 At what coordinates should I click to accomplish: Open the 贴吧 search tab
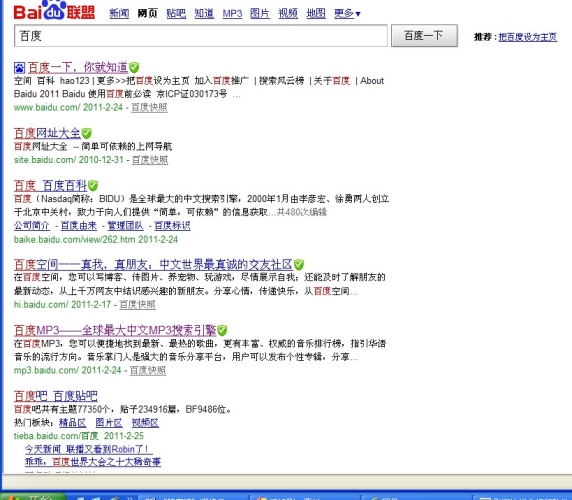tap(176, 13)
